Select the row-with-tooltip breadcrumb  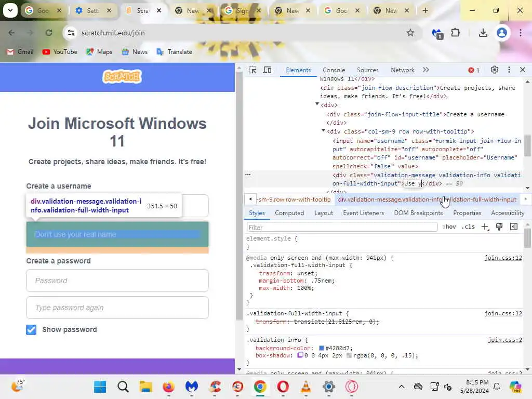click(x=294, y=199)
